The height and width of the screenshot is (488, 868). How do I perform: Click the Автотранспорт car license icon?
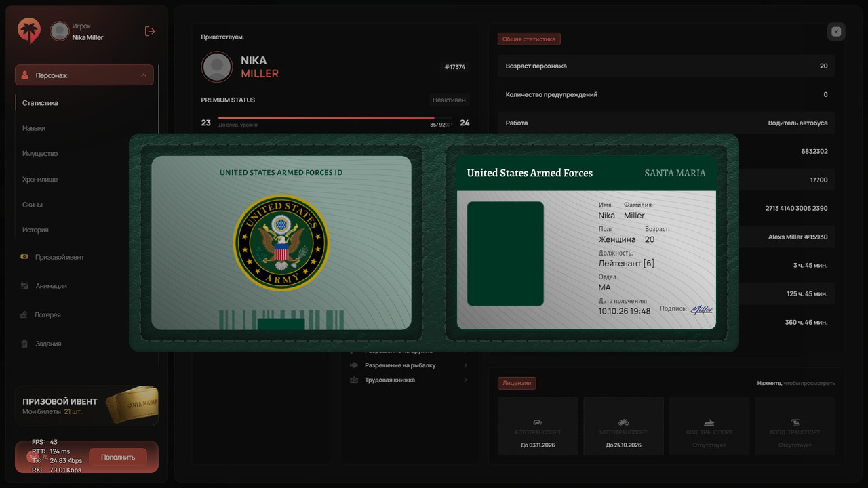pyautogui.click(x=538, y=422)
